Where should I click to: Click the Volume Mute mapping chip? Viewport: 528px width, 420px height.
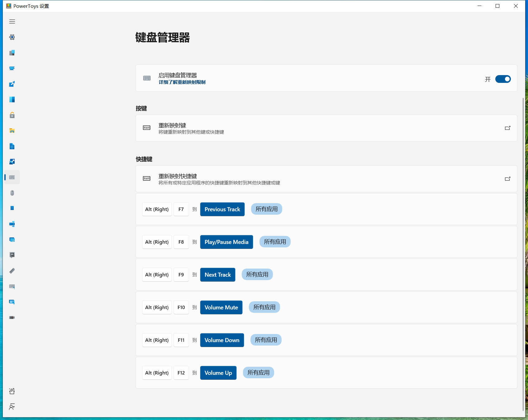[x=221, y=308]
